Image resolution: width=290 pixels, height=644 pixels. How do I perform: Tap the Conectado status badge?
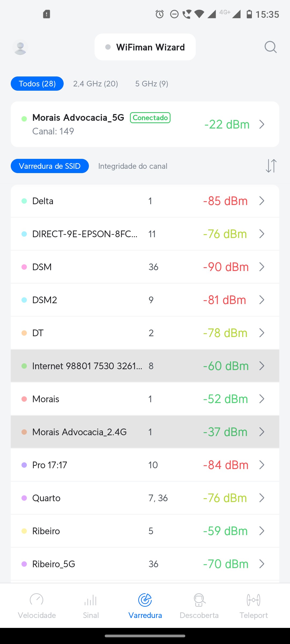(150, 118)
